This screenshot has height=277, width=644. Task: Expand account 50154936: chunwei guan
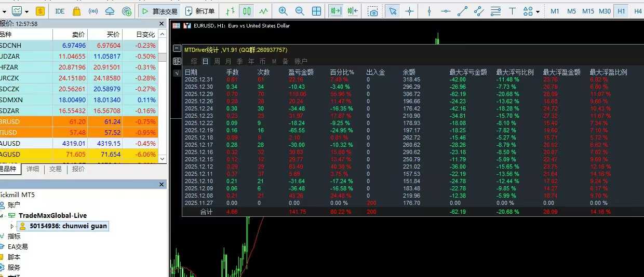12,226
